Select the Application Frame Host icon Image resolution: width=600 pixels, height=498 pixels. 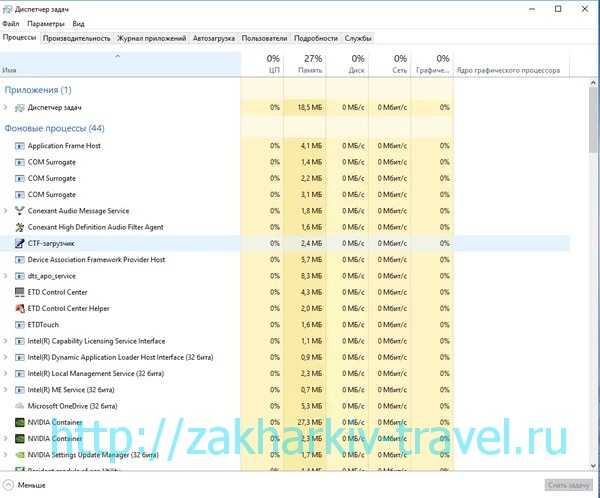[20, 146]
